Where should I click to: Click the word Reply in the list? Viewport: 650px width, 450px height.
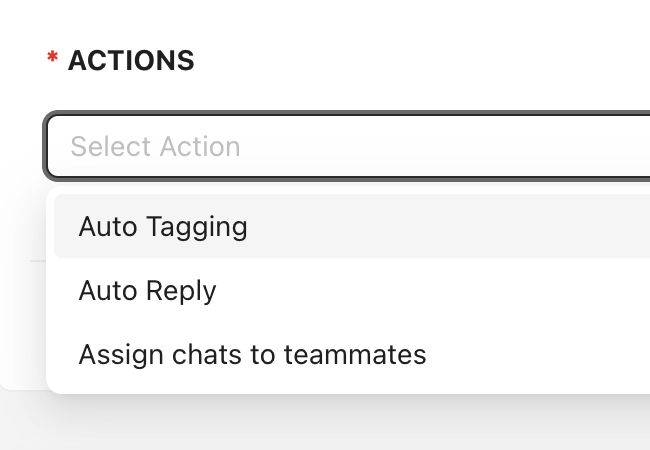[181, 291]
